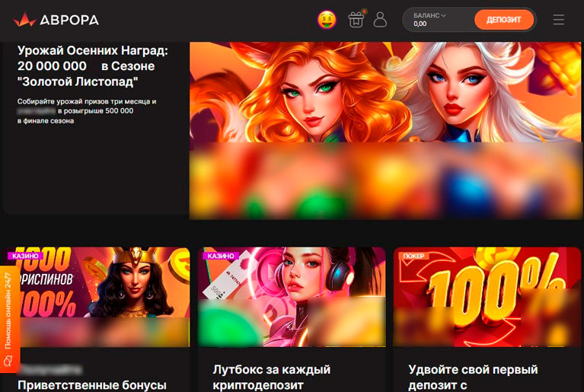
Task: Click the balance value 0,00
Action: 420,24
